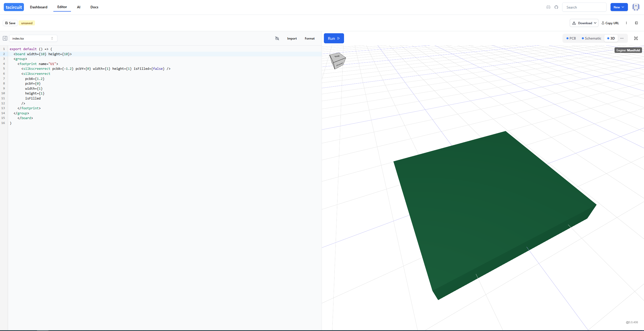Image resolution: width=644 pixels, height=331 pixels.
Task: Go to the Dashboard page
Action: click(39, 7)
